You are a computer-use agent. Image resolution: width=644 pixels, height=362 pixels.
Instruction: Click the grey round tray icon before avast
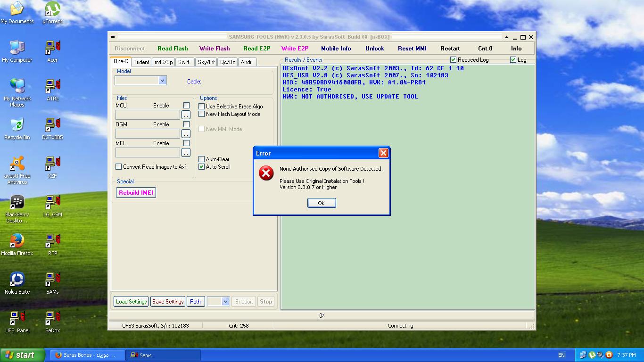pos(600,355)
